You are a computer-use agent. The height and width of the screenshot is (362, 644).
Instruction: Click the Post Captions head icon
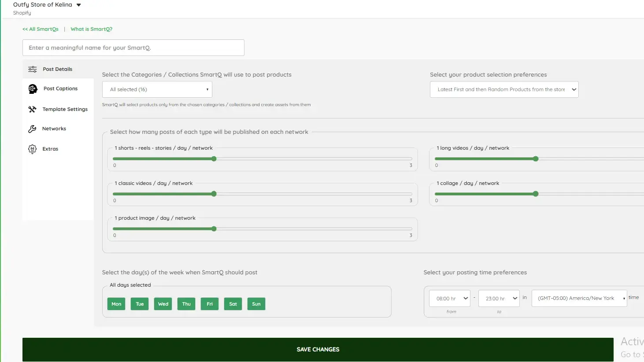point(33,89)
